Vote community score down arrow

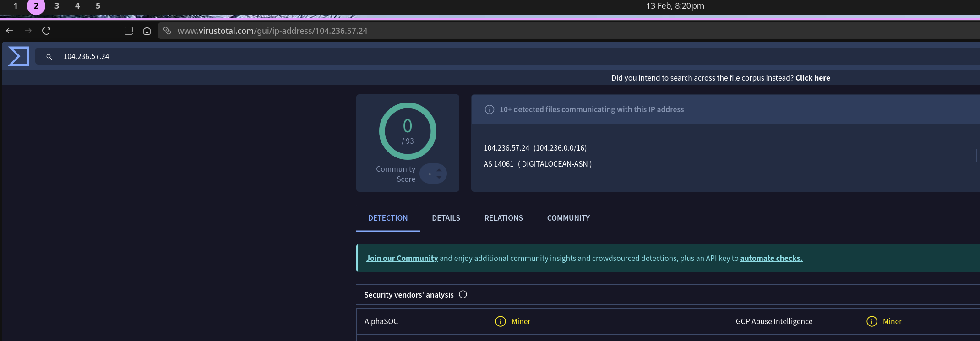[x=439, y=177]
